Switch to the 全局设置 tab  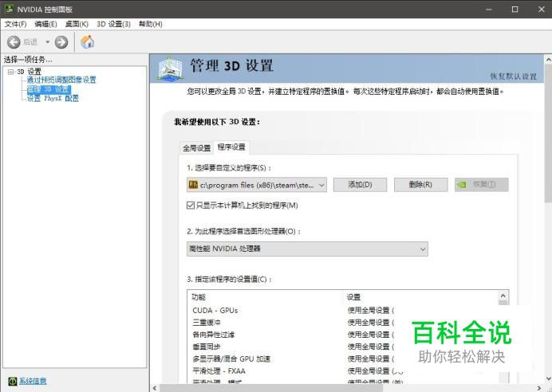click(x=196, y=148)
